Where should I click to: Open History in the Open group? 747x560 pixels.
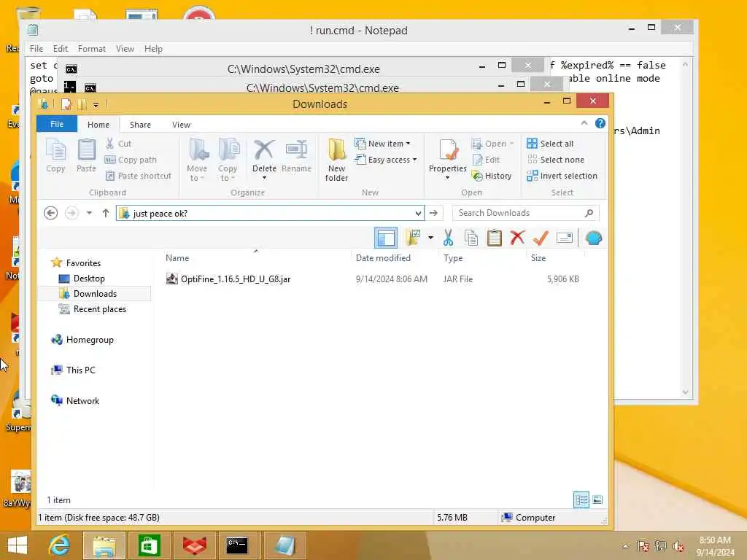492,176
